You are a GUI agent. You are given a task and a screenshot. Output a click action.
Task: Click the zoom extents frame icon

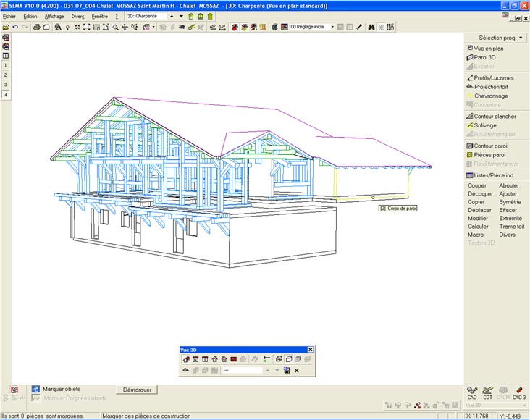click(87, 27)
